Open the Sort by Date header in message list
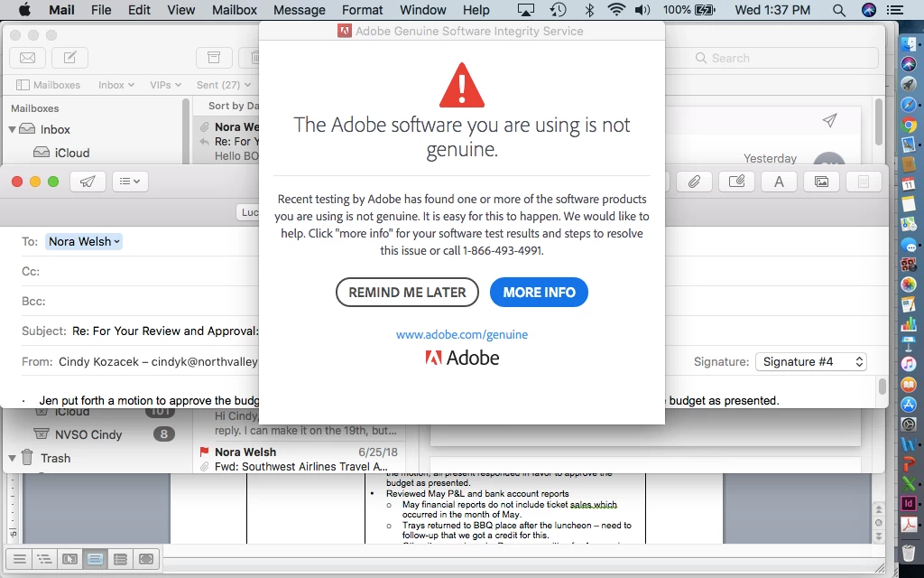This screenshot has height=578, width=924. (234, 106)
